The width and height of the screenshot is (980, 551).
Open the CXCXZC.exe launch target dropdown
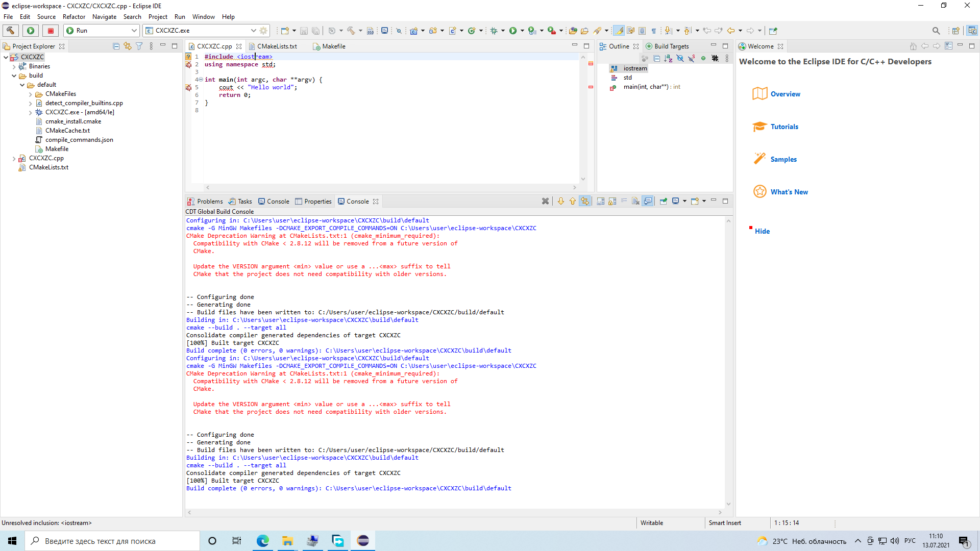[x=253, y=31]
